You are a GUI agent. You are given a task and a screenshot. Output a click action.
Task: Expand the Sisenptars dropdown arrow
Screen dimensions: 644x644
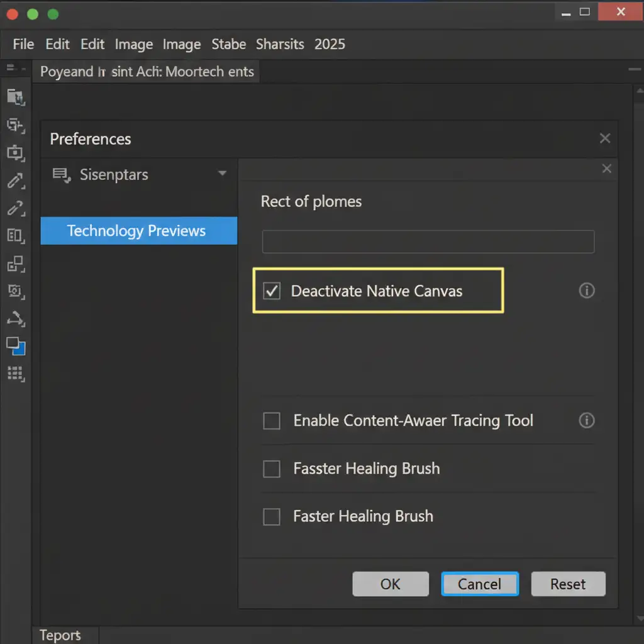point(222,174)
